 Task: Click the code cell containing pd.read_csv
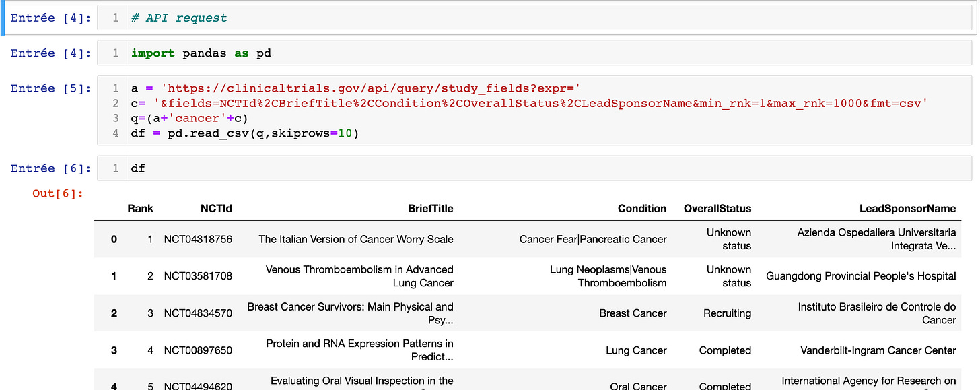(x=534, y=110)
